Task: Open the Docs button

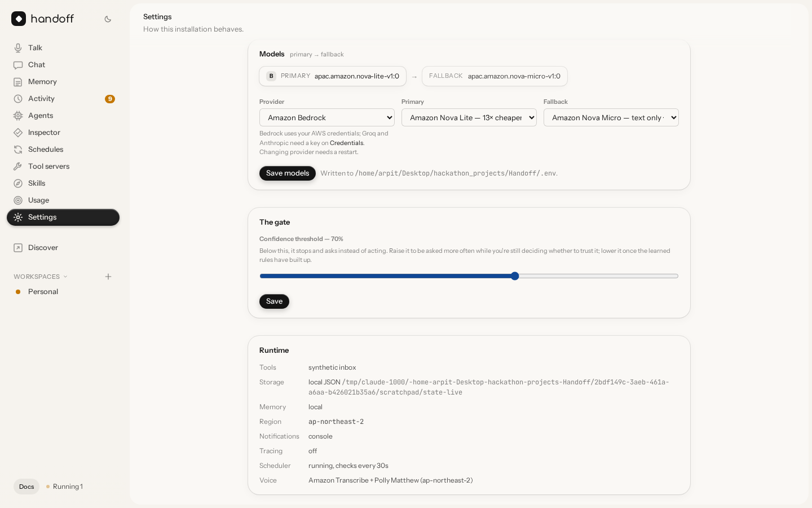Action: (27, 487)
